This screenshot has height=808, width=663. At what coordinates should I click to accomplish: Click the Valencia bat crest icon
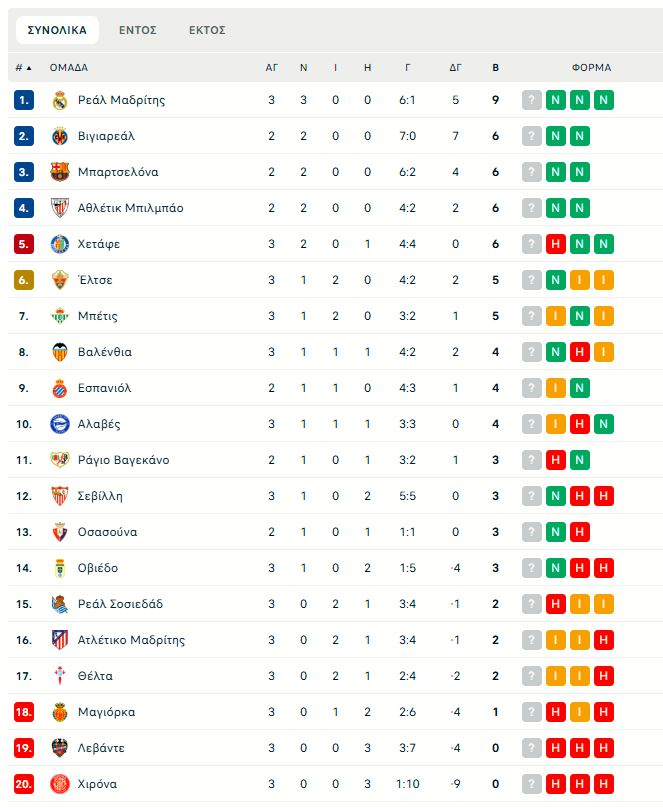click(60, 352)
